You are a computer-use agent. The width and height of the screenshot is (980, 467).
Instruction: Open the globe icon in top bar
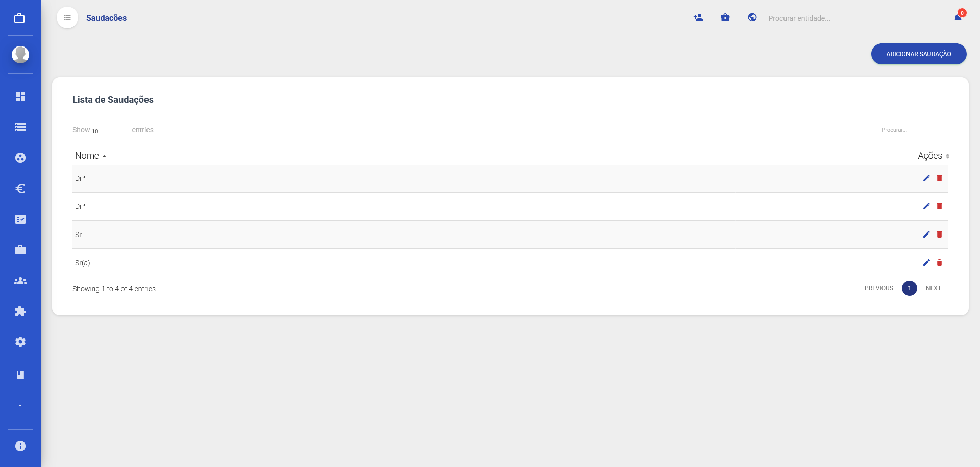pyautogui.click(x=752, y=18)
